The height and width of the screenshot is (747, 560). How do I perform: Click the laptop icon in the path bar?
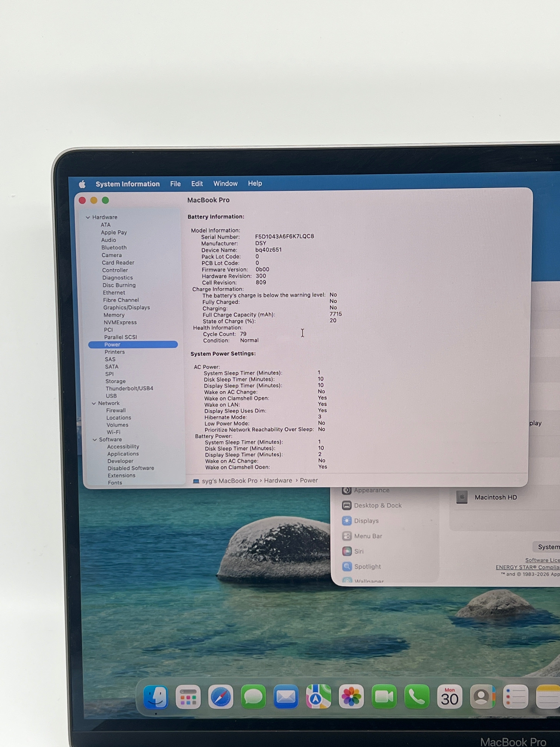[x=196, y=481]
